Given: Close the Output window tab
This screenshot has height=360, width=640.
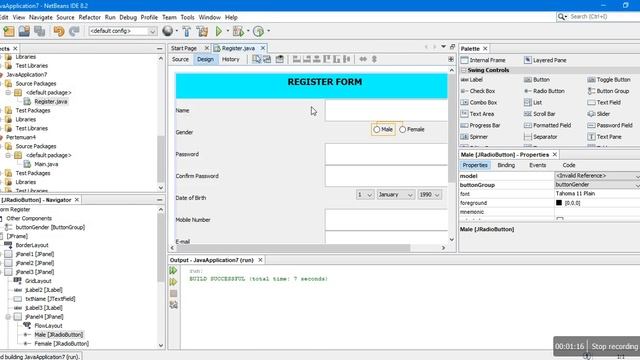Looking at the screenshot, I should point(260,260).
